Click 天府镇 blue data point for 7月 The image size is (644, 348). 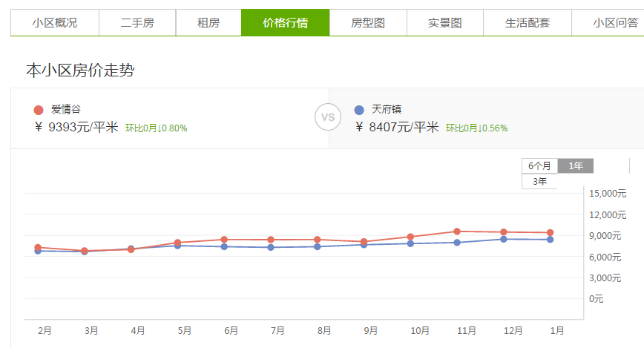click(x=271, y=247)
